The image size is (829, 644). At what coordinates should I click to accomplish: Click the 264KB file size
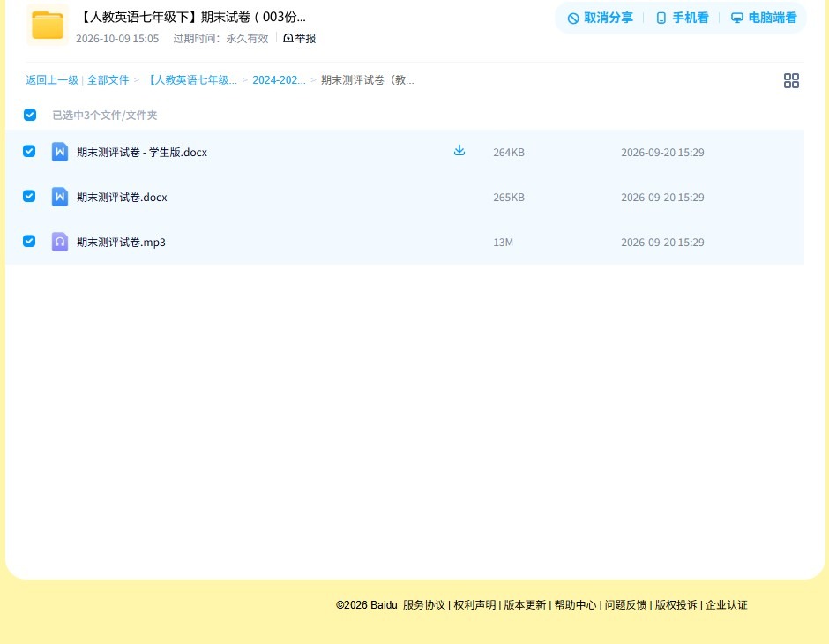[x=509, y=153]
